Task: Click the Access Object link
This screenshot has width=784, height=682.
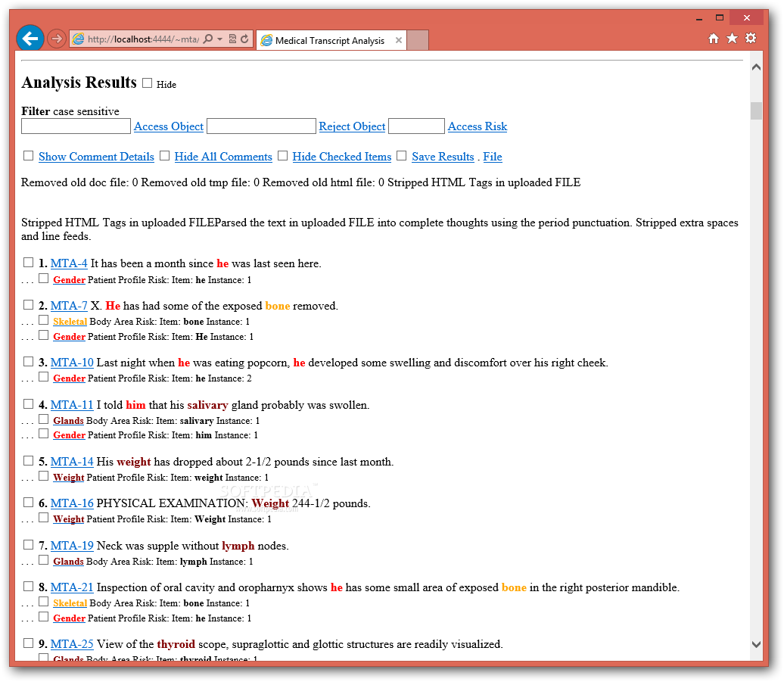Action: 169,126
